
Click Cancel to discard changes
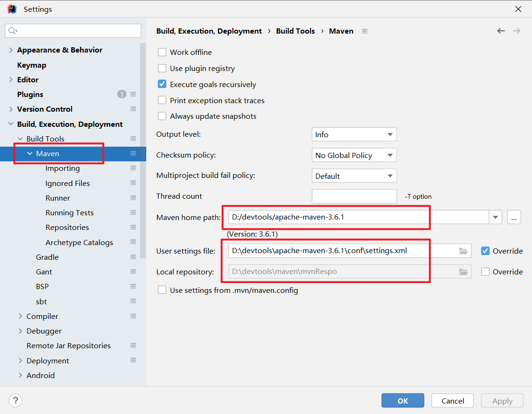tap(452, 400)
